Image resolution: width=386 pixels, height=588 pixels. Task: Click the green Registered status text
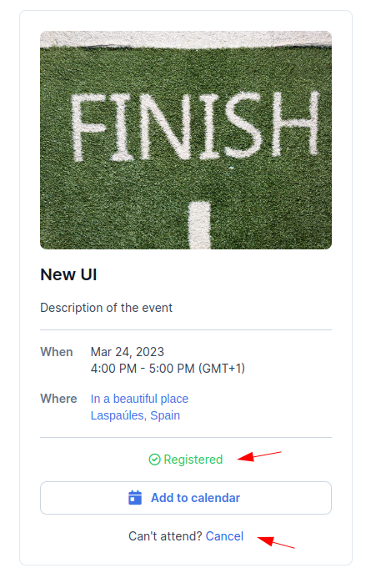point(193,460)
